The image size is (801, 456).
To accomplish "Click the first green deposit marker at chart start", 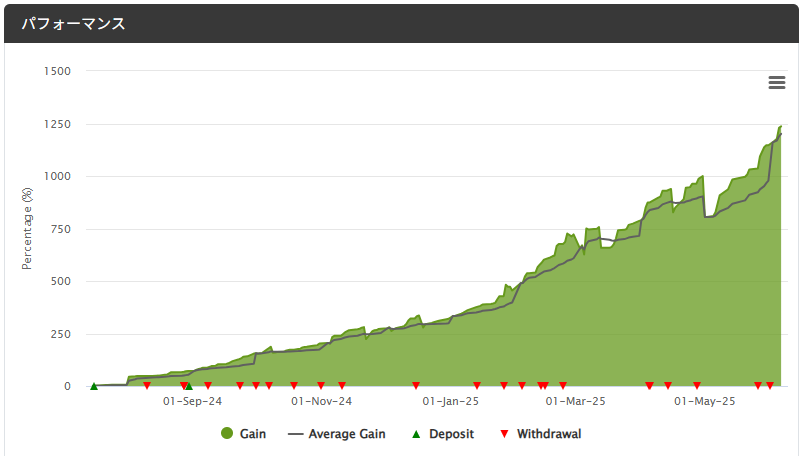I will click(x=94, y=386).
